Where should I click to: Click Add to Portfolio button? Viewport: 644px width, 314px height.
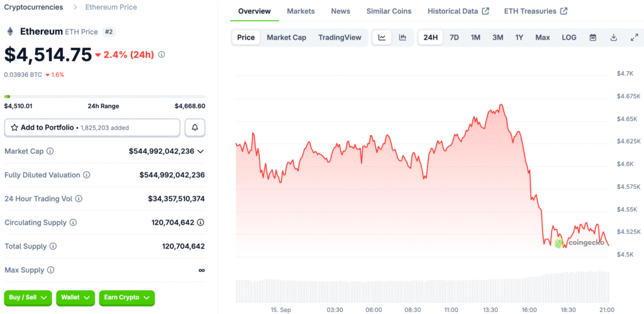[92, 128]
